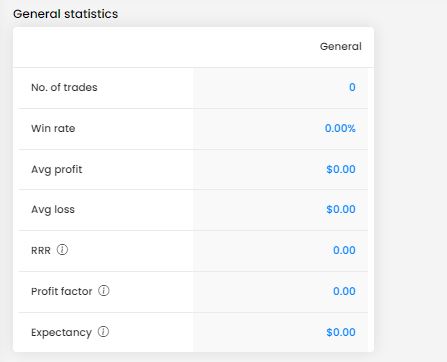
Task: Open the Profit factor info tooltip icon
Action: click(x=104, y=290)
